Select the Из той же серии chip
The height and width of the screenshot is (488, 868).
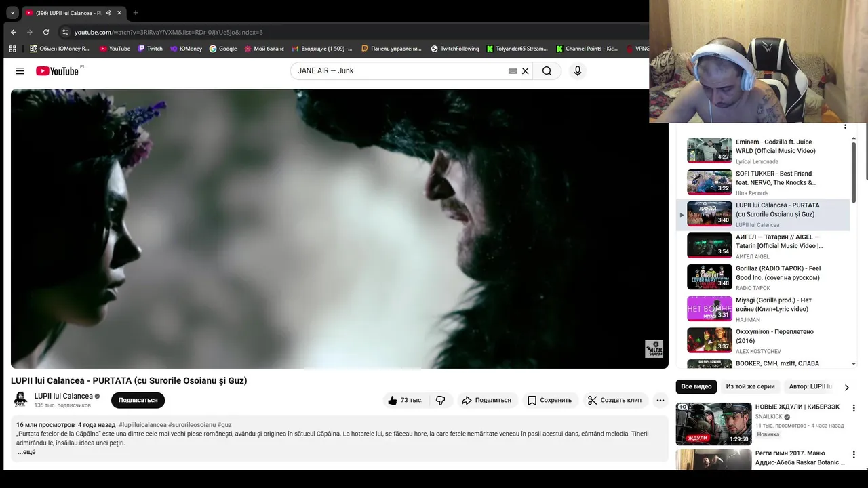pos(750,386)
